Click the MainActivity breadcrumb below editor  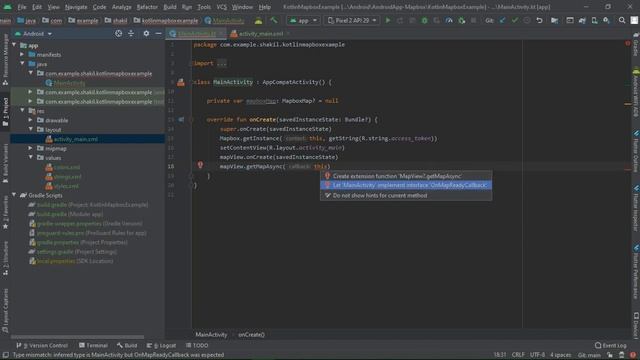(211, 334)
